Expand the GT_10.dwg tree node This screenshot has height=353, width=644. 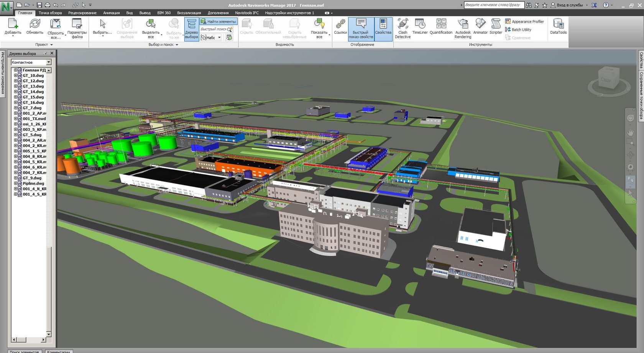16,76
